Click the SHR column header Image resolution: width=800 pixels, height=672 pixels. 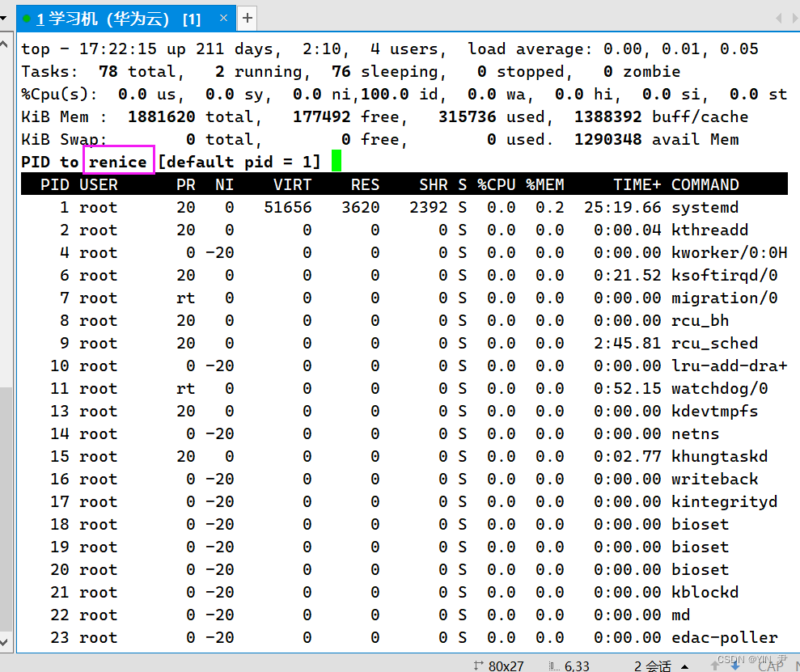(x=434, y=184)
